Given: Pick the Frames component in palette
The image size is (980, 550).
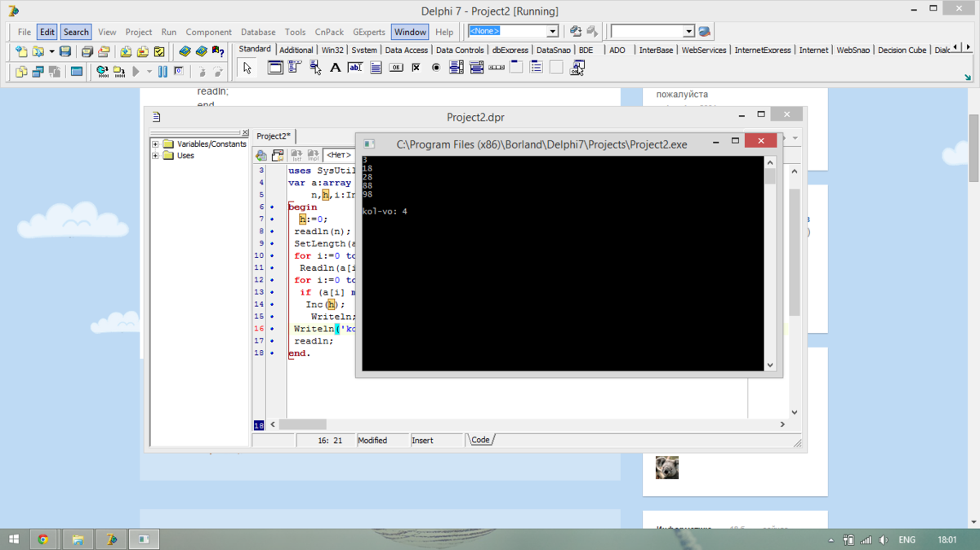Looking at the screenshot, I should click(275, 68).
